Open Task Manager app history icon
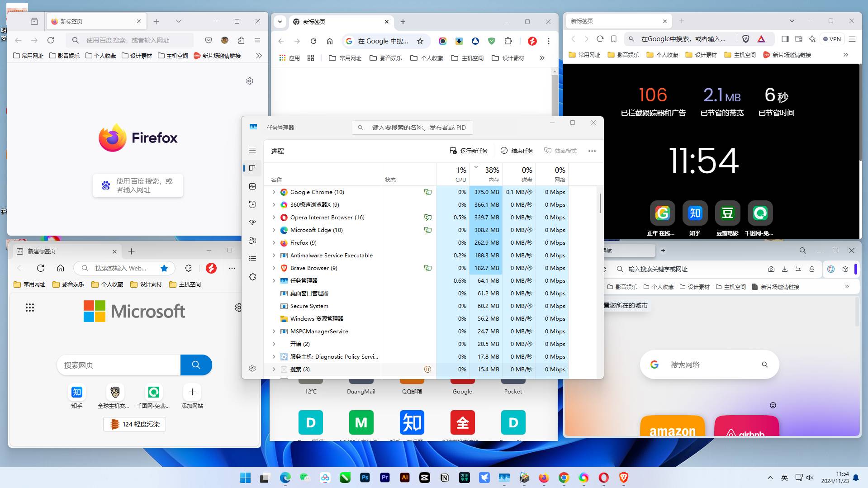 point(252,204)
